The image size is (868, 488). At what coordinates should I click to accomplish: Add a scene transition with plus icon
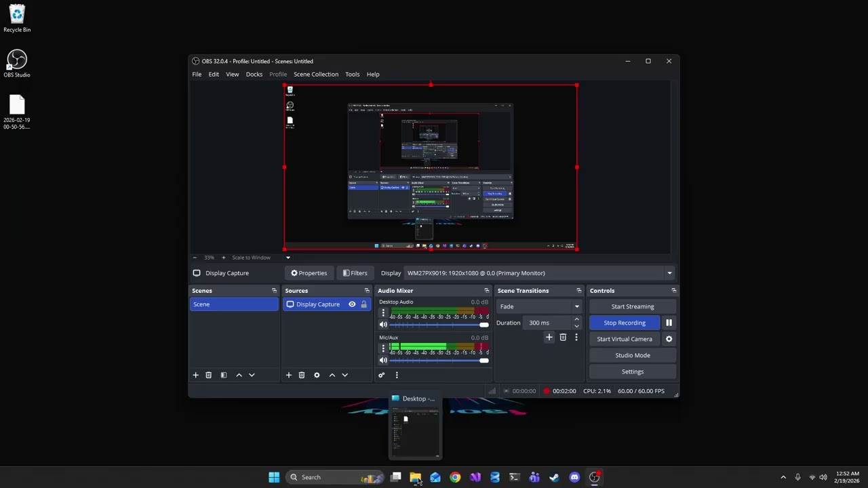[x=549, y=337]
